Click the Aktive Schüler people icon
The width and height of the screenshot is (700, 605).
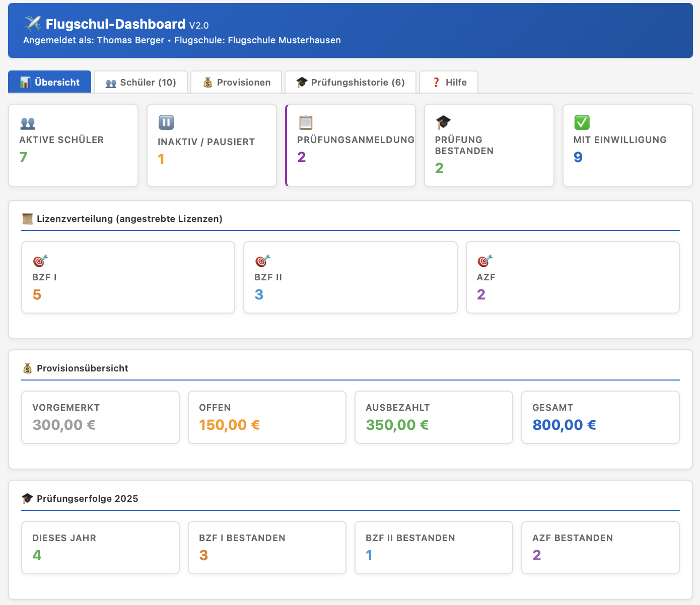pos(28,123)
